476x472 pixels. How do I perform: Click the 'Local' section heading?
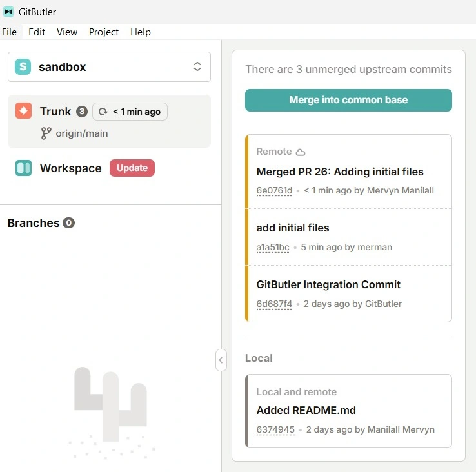[259, 358]
